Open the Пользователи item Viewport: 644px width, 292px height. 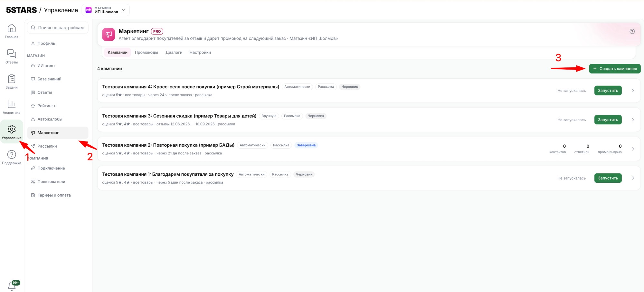click(x=58, y=182)
